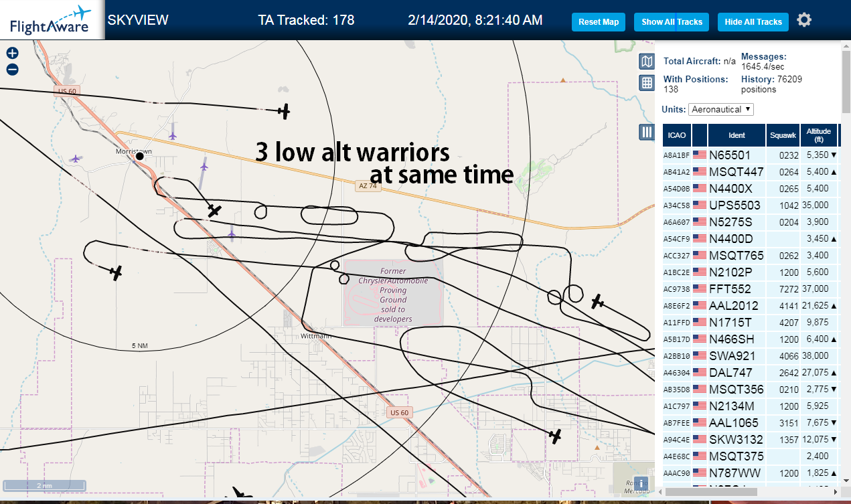Select purple aircraft on US 60 south of Morristown
This screenshot has height=504, width=851.
click(232, 234)
